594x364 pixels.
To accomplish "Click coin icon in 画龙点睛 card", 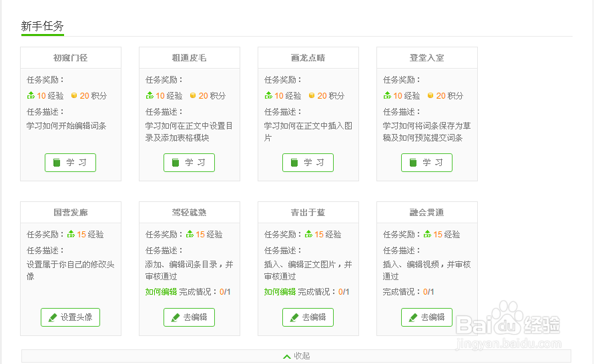I will coord(312,95).
